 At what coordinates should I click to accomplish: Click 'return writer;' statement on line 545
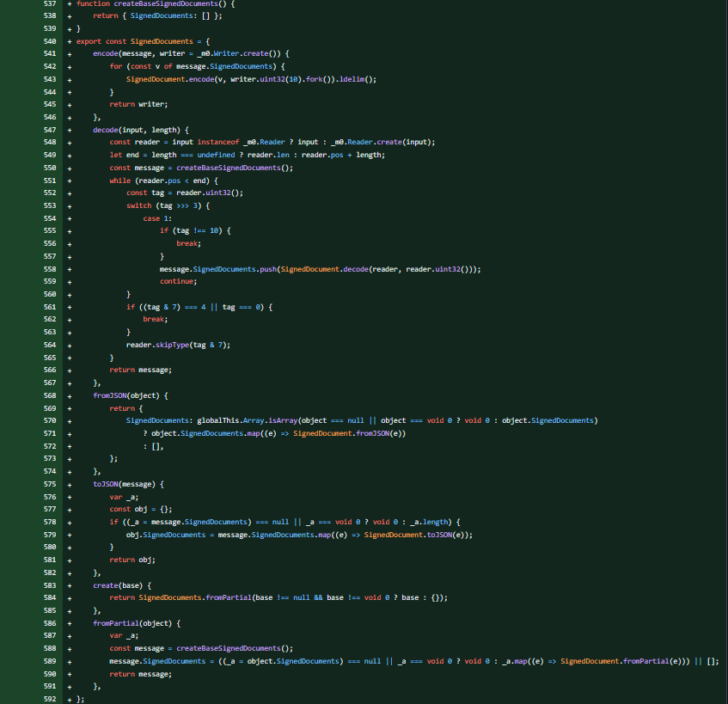138,105
